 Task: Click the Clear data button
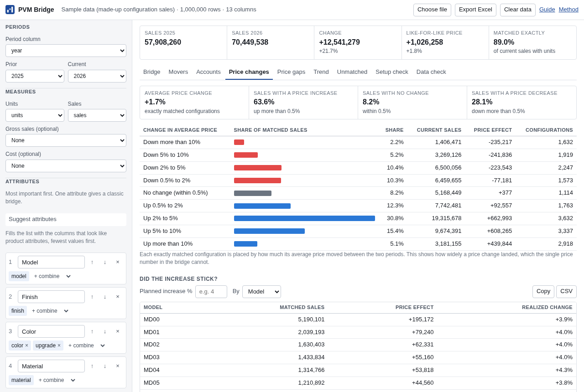[x=518, y=10]
